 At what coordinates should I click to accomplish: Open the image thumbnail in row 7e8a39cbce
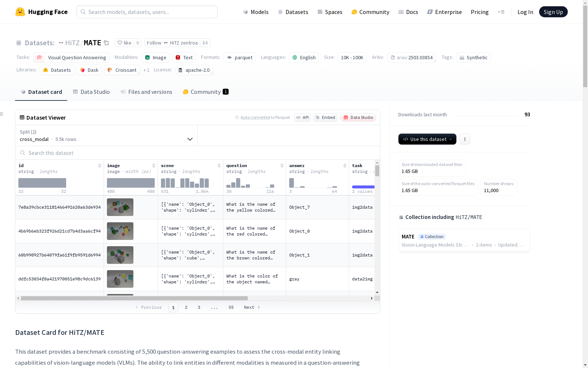point(120,207)
